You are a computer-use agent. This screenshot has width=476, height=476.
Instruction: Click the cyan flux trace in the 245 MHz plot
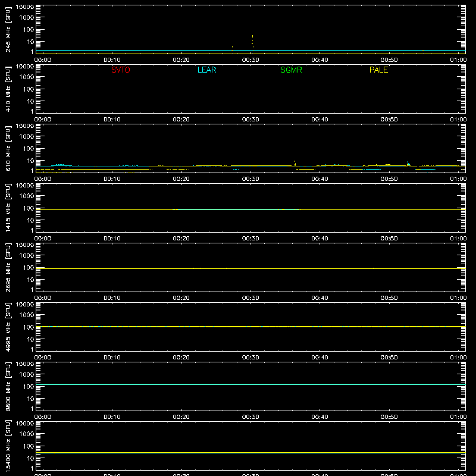250,51
